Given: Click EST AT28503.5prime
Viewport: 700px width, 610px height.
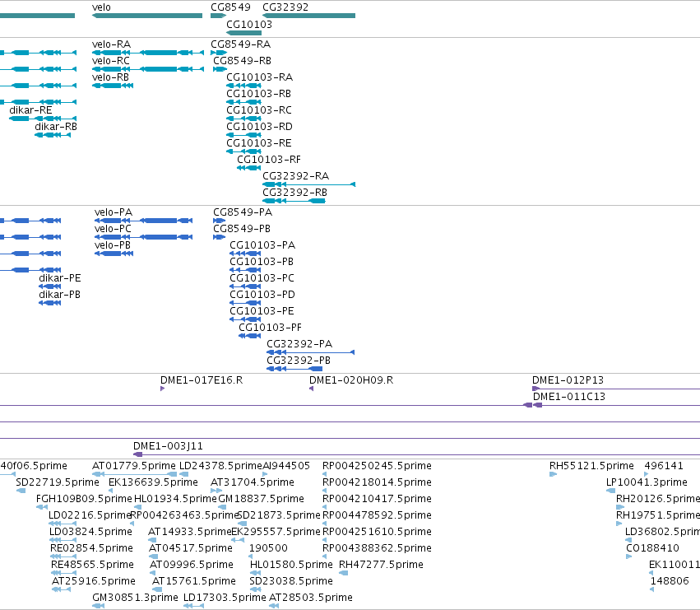Looking at the screenshot, I should tap(311, 598).
